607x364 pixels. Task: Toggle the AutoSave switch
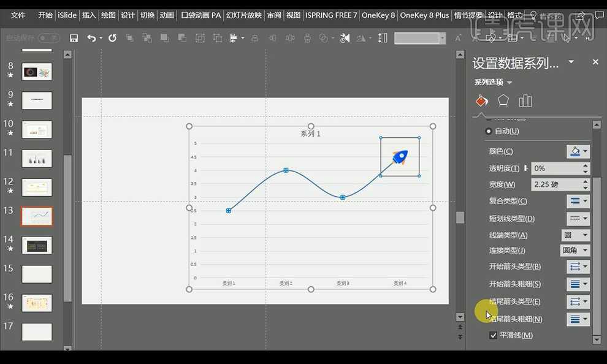coord(48,38)
